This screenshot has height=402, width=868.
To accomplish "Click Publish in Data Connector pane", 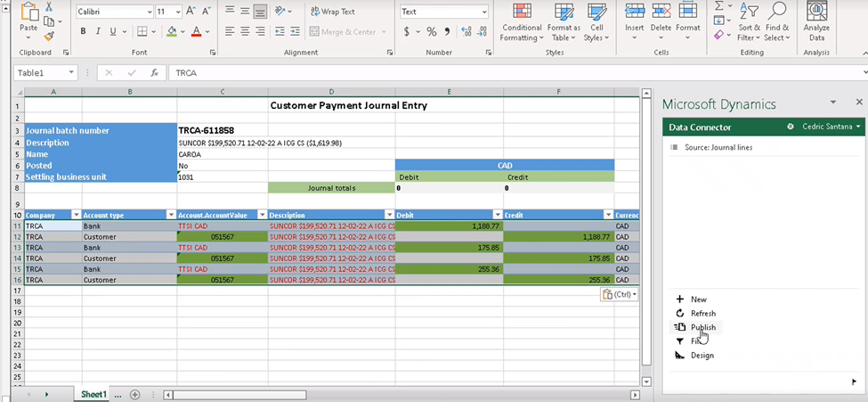I will click(x=696, y=327).
